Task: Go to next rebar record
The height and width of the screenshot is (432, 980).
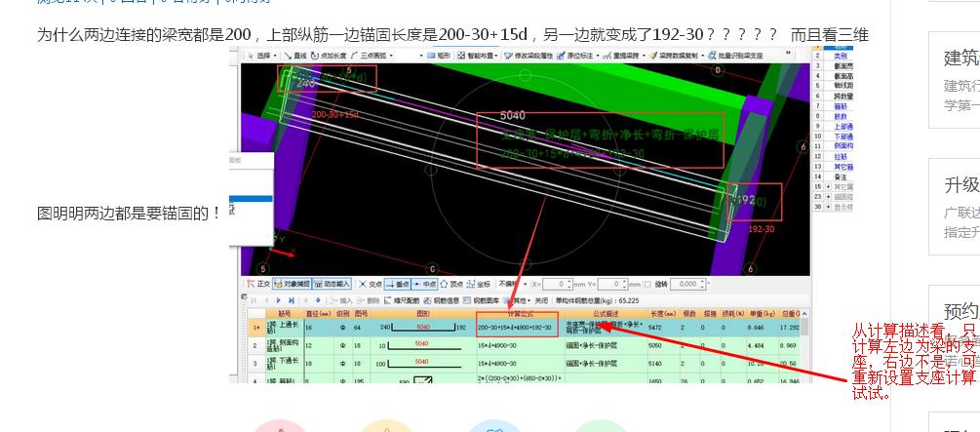Action: [x=279, y=300]
